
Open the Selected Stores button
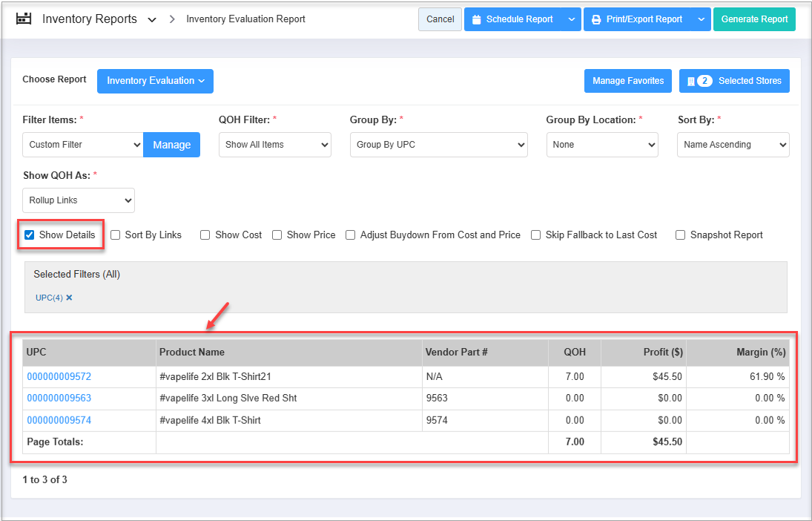pyautogui.click(x=734, y=81)
